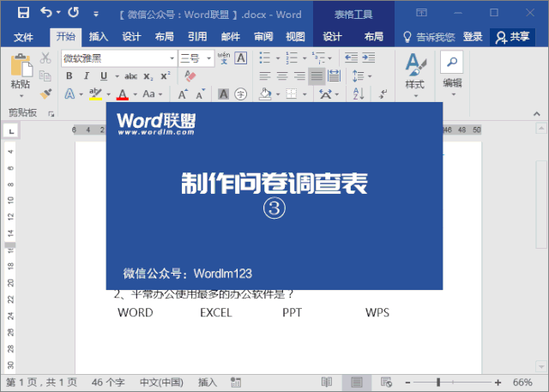The height and width of the screenshot is (392, 549).
Task: Click the Save icon in the title bar
Action: tap(23, 13)
